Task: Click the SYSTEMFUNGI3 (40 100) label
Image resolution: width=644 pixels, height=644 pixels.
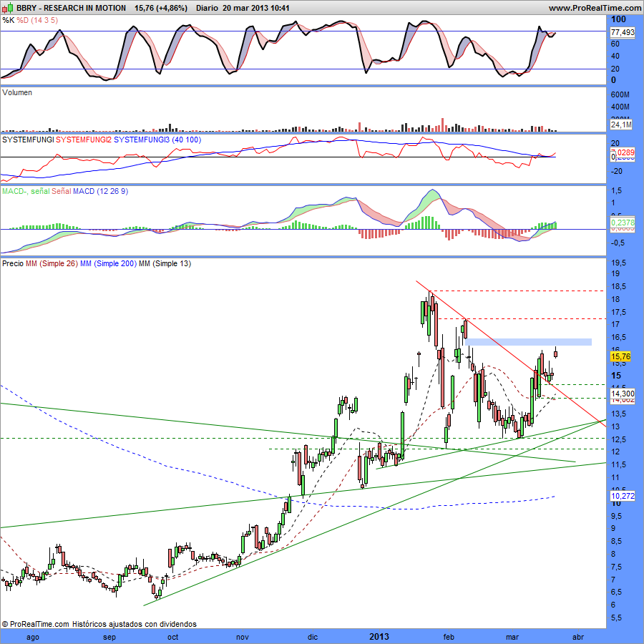Action: pyautogui.click(x=157, y=140)
